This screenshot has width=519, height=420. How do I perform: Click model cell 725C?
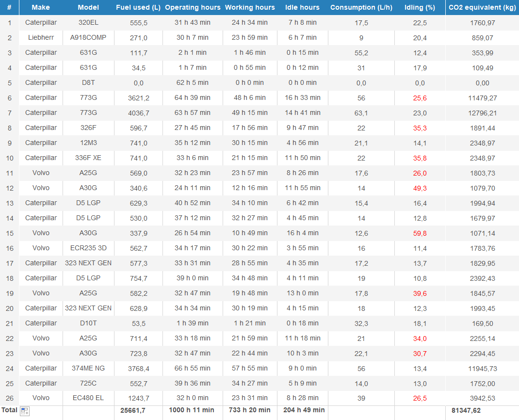[88, 383]
